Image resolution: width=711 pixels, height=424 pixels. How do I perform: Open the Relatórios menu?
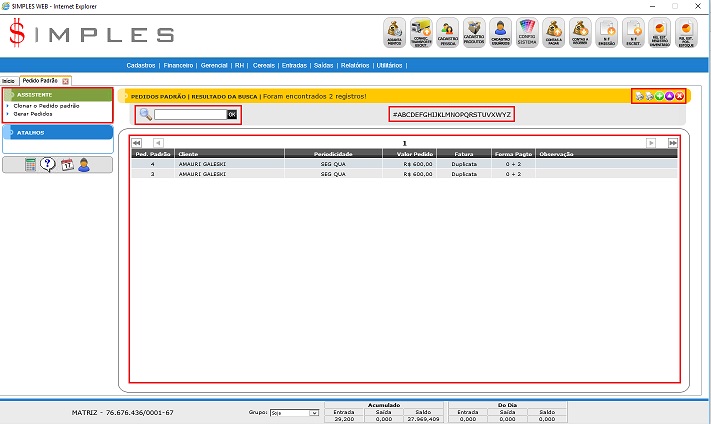tap(354, 64)
